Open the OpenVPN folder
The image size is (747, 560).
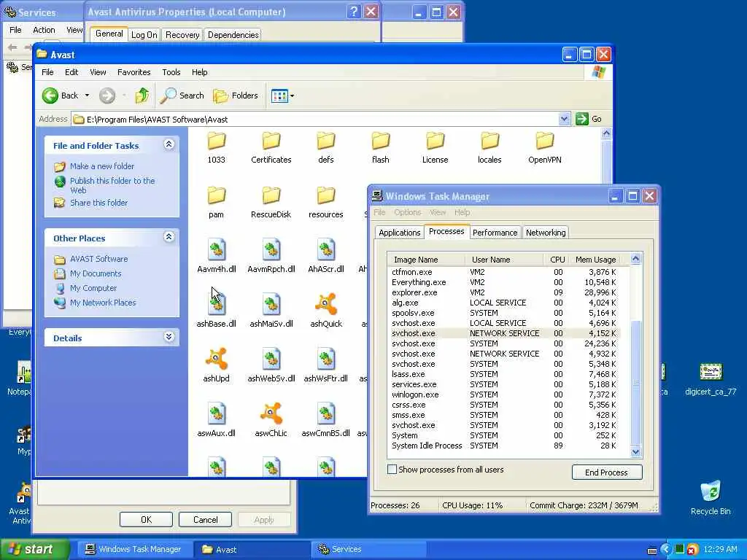click(544, 148)
